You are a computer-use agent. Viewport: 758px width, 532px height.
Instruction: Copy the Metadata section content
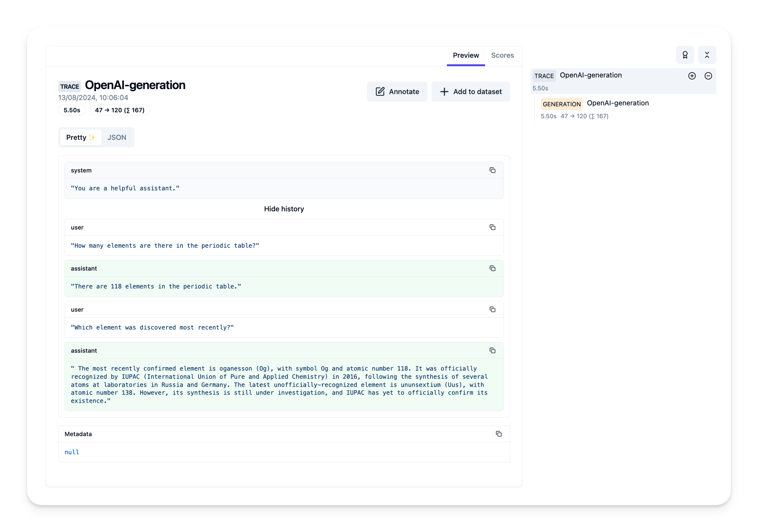point(499,434)
